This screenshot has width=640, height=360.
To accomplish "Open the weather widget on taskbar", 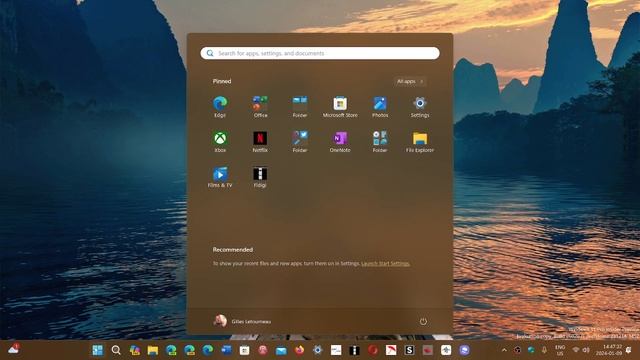I will (x=13, y=349).
